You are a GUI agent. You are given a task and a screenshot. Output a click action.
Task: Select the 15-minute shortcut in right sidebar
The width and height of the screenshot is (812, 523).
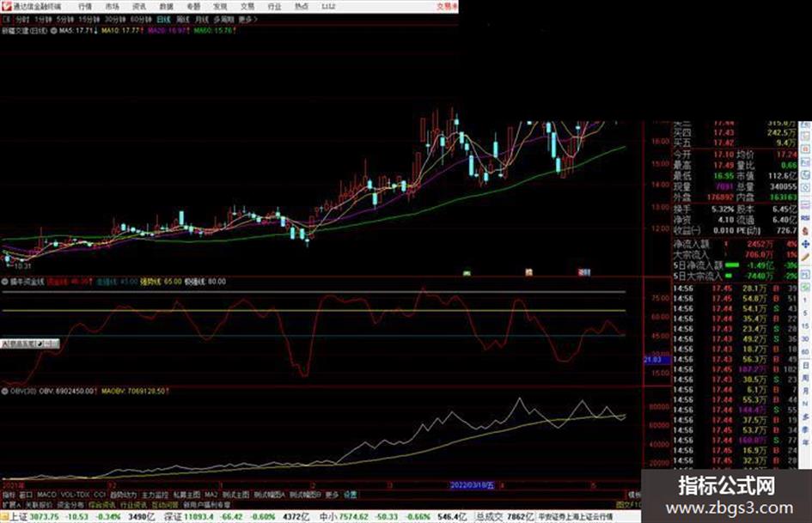[x=805, y=326]
